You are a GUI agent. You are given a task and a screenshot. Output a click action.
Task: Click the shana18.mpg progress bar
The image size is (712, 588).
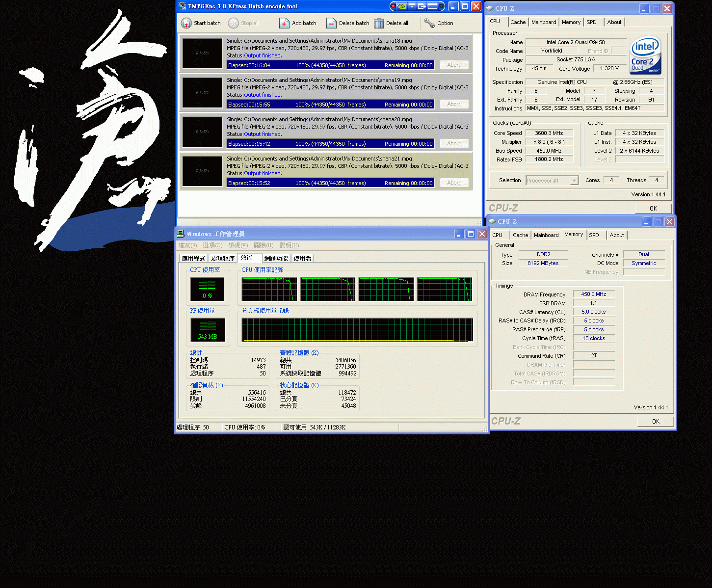click(331, 65)
